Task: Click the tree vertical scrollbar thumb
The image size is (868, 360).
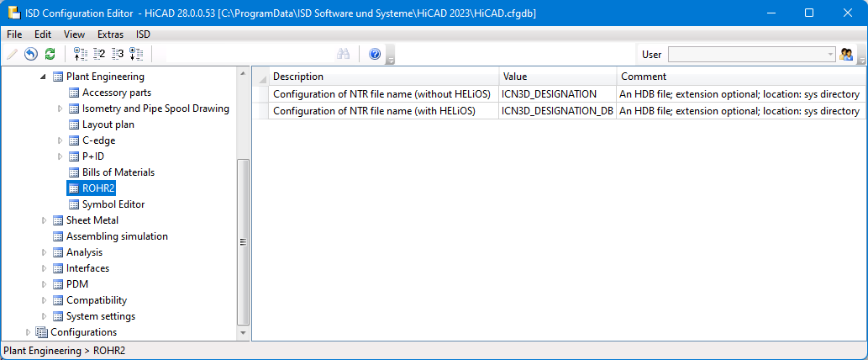Action: [x=243, y=242]
